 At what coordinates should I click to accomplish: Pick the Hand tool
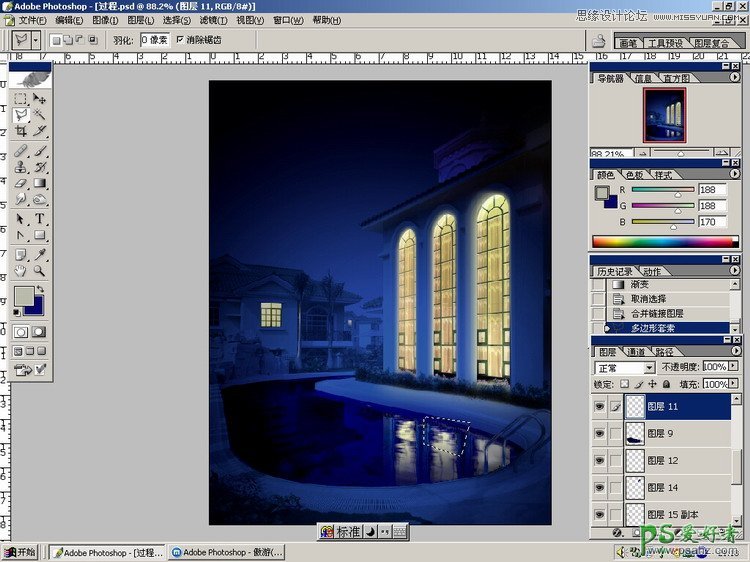click(x=20, y=270)
